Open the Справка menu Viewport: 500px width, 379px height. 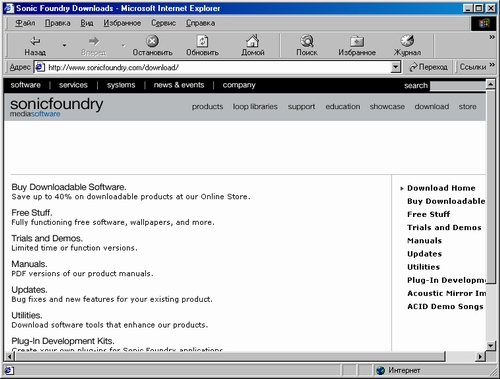200,23
